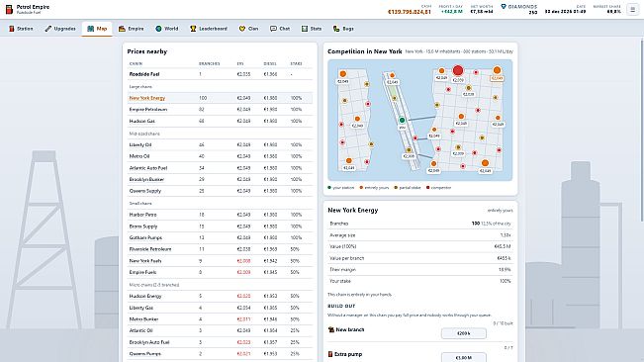Click the Market Share percentage in header

(x=614, y=12)
